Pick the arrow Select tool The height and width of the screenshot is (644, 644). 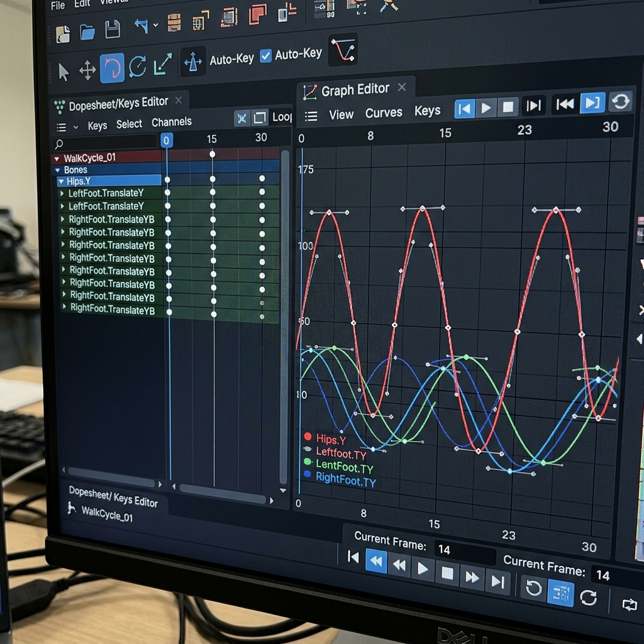coord(64,72)
